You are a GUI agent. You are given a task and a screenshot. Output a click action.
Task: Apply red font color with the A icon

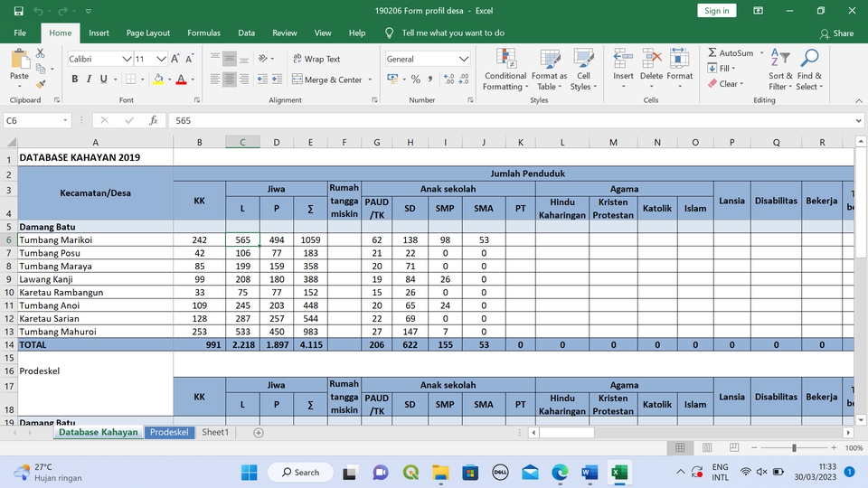(x=181, y=80)
